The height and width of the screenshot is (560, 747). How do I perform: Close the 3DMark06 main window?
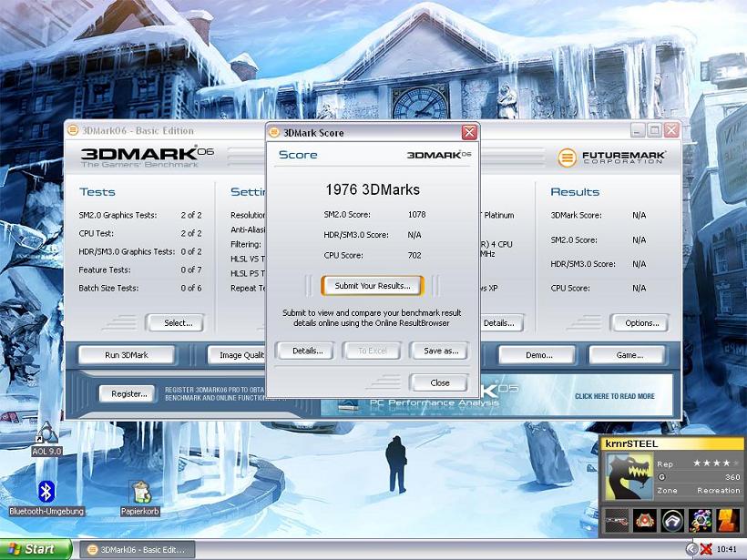click(x=671, y=130)
